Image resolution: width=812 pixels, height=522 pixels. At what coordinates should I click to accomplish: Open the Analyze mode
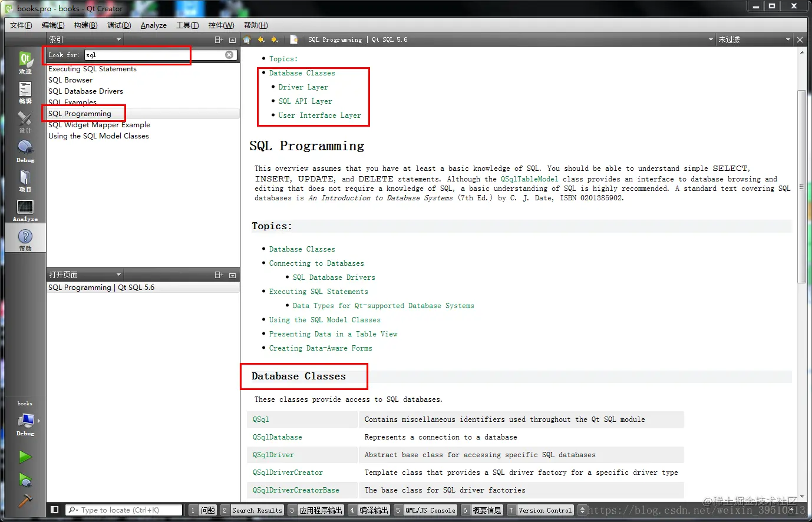pyautogui.click(x=25, y=210)
